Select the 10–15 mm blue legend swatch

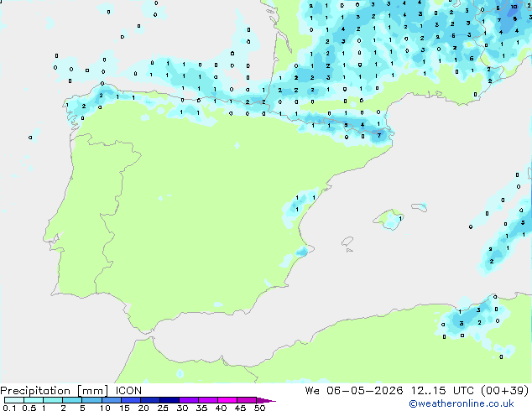[x=111, y=400]
